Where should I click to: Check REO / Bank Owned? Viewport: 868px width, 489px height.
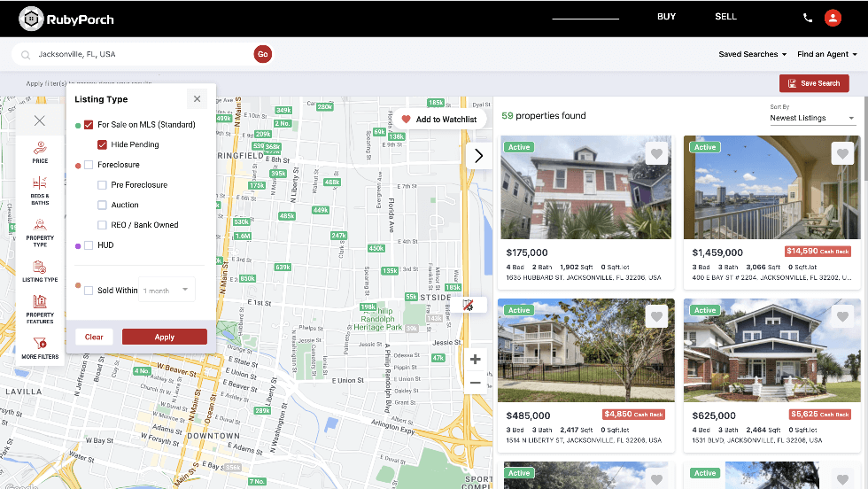pyautogui.click(x=102, y=225)
